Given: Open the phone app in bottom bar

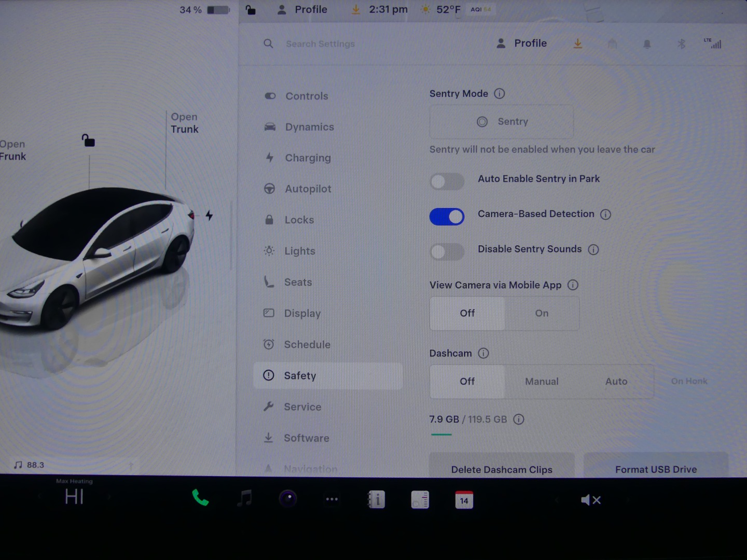Looking at the screenshot, I should (x=200, y=499).
